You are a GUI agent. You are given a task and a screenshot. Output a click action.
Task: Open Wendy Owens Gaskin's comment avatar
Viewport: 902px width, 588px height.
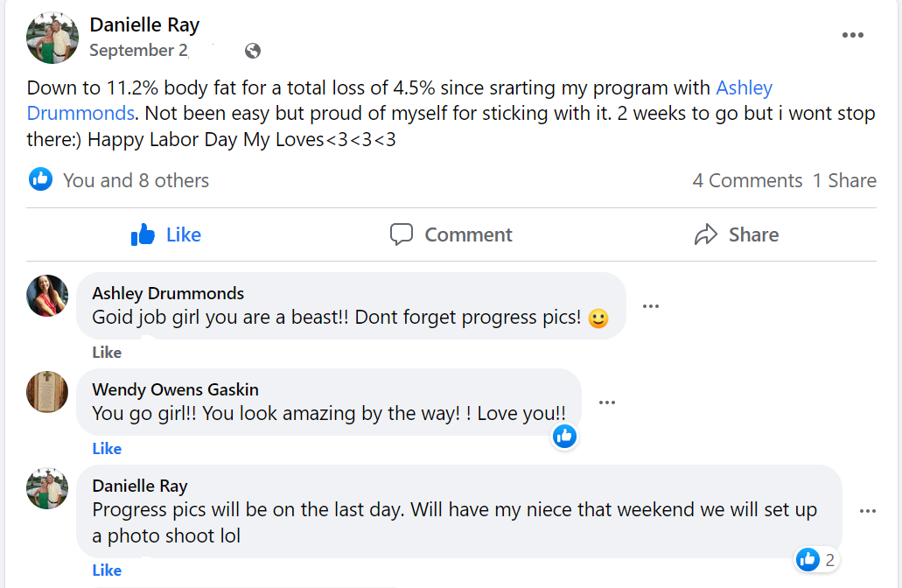[47, 391]
